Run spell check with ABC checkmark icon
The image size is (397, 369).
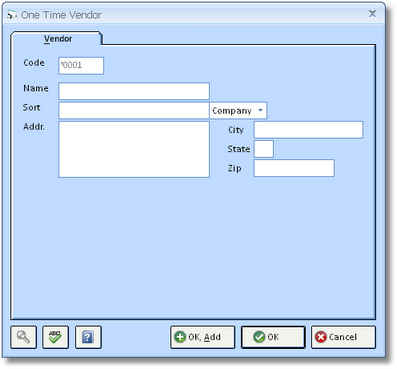[55, 337]
